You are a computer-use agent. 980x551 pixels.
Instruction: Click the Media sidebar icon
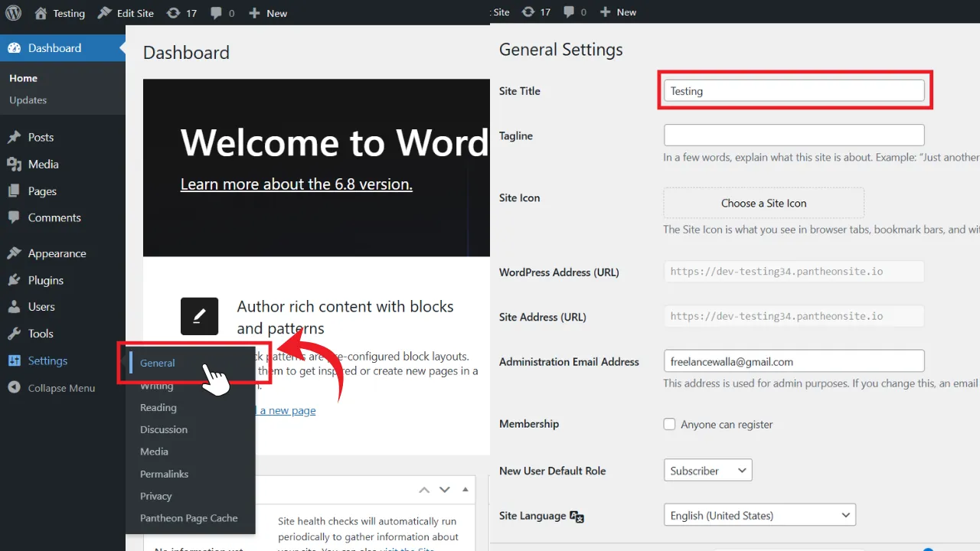click(14, 164)
